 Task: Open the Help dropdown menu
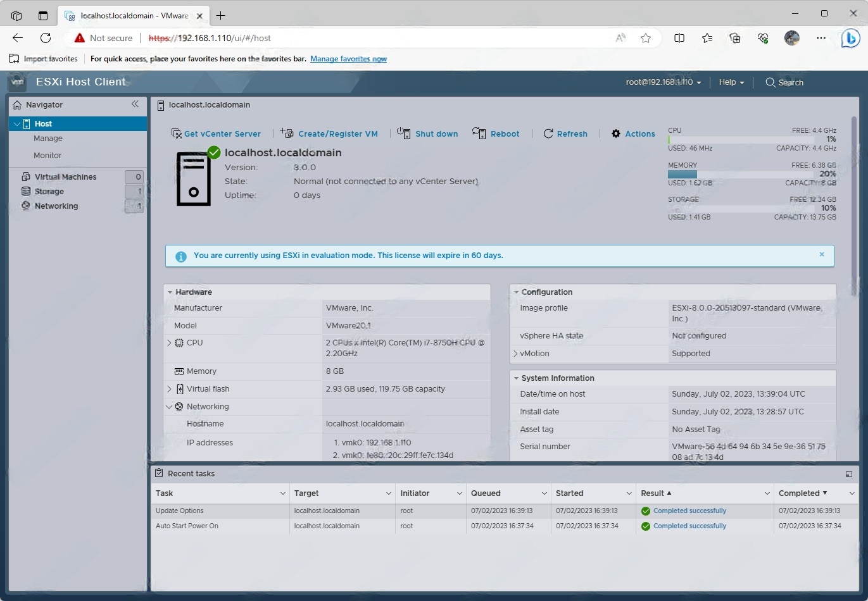pyautogui.click(x=731, y=82)
